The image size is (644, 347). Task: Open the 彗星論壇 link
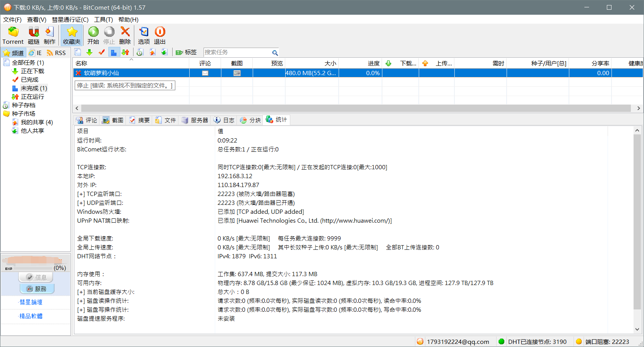point(31,302)
